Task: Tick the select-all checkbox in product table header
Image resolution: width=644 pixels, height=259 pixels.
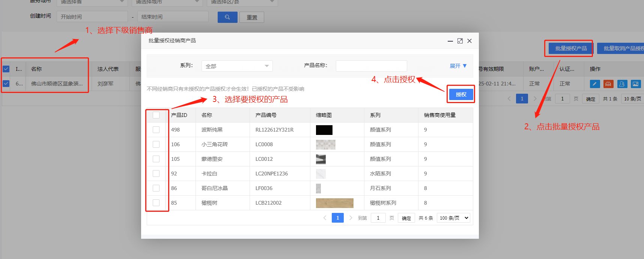Action: point(156,115)
